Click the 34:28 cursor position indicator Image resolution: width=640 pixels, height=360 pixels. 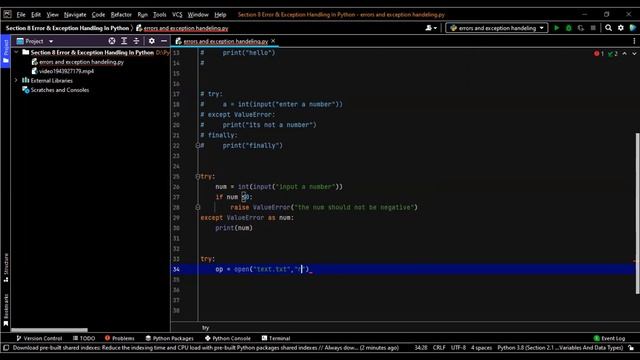pyautogui.click(x=421, y=348)
